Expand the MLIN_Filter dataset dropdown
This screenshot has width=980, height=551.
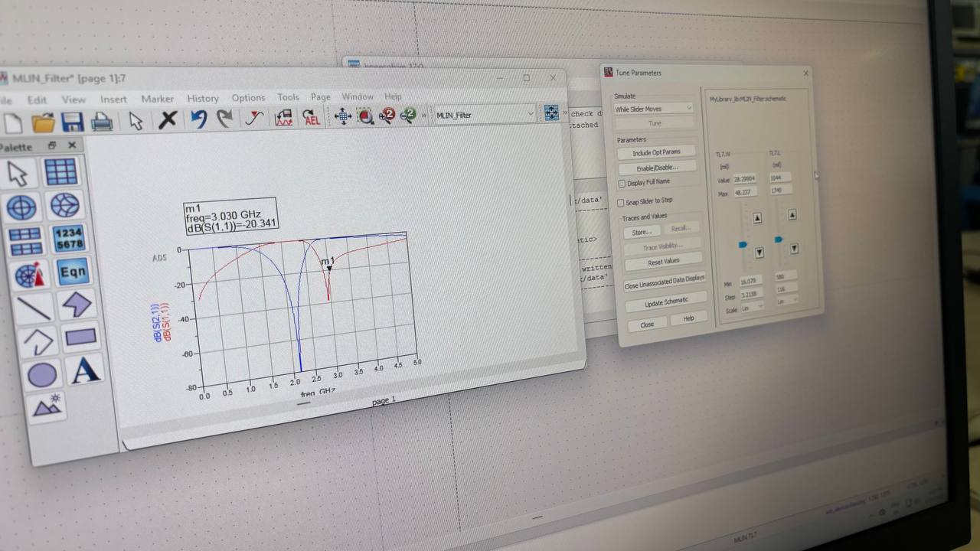[x=485, y=115]
